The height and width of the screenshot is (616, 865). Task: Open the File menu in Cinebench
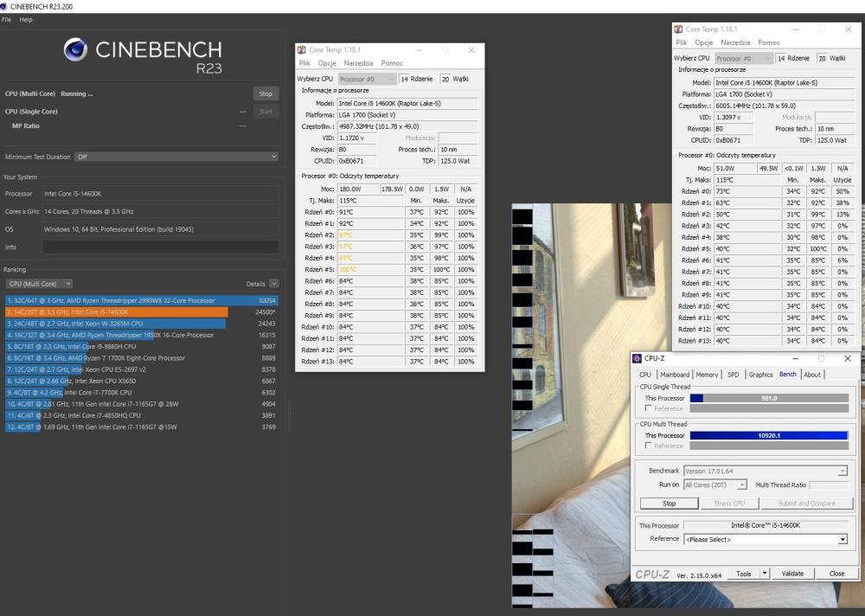7,20
